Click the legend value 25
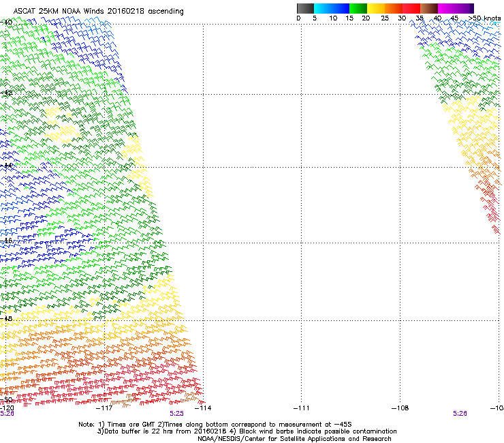The image size is (504, 443). tap(385, 18)
